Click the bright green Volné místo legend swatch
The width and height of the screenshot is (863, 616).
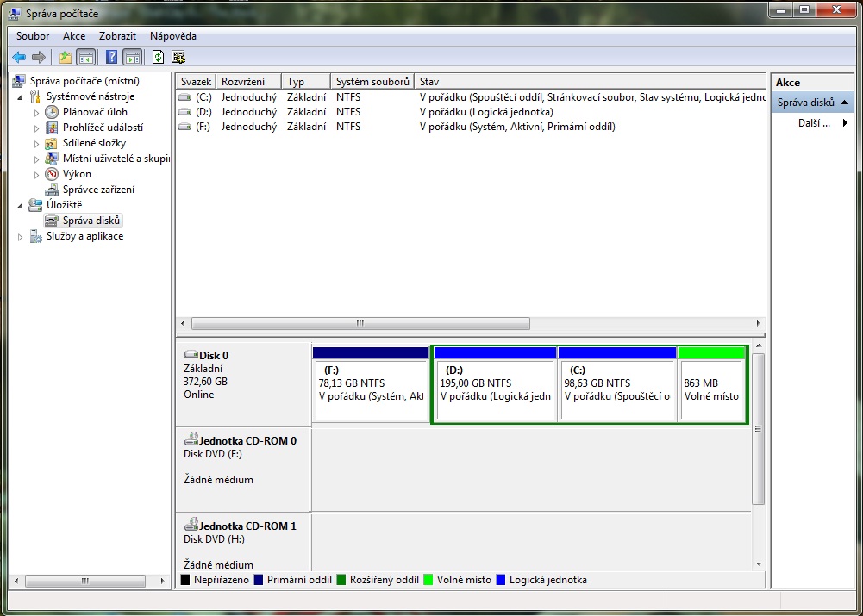[428, 580]
